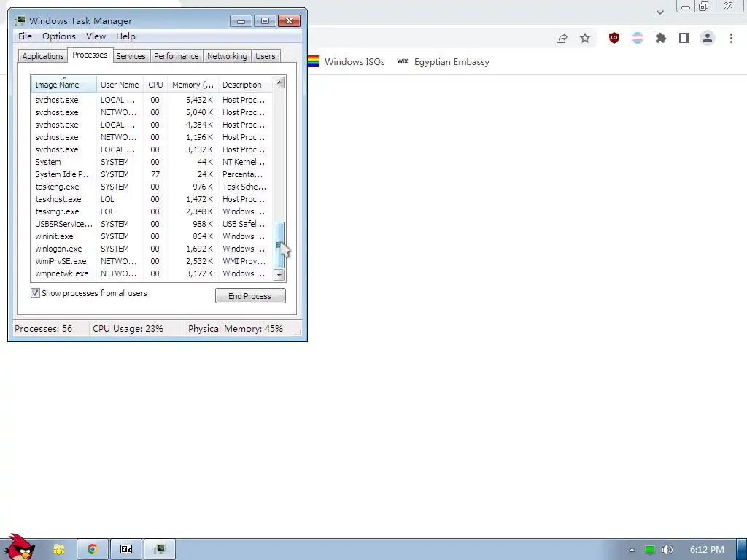
Task: Open the volume speaker tray icon
Action: click(x=667, y=550)
